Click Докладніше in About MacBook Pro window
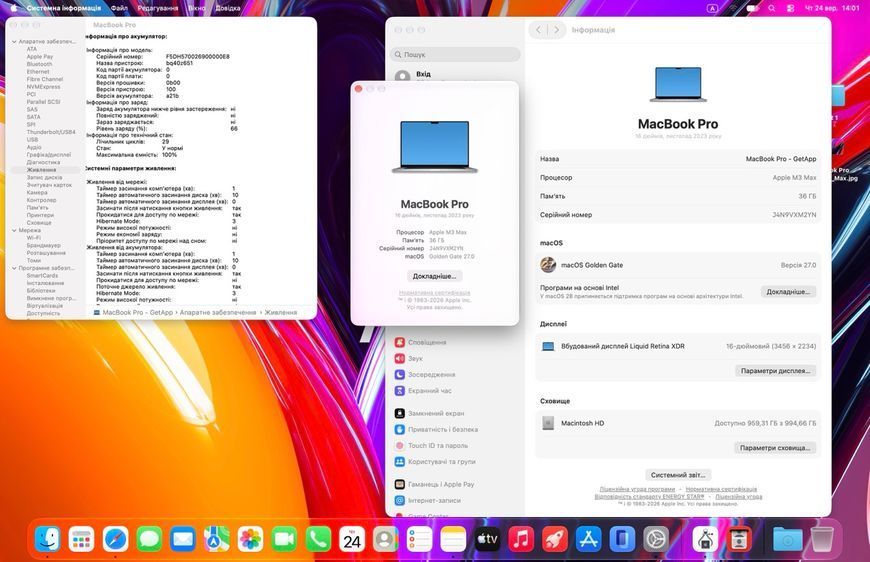The height and width of the screenshot is (562, 870). pyautogui.click(x=434, y=276)
